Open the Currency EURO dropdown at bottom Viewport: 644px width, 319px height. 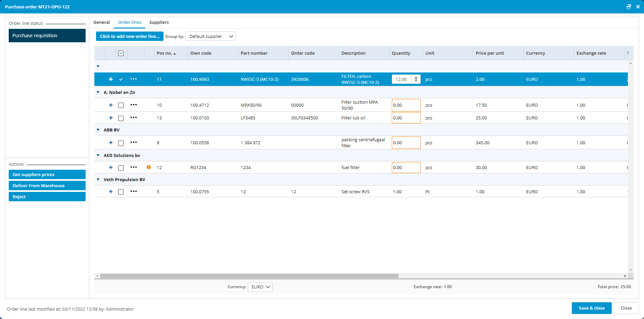(x=260, y=287)
